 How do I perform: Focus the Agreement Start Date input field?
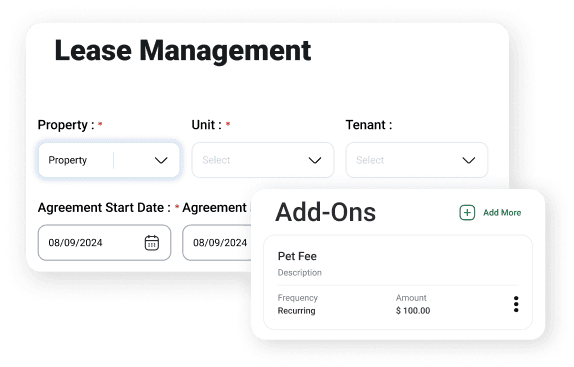click(x=104, y=243)
